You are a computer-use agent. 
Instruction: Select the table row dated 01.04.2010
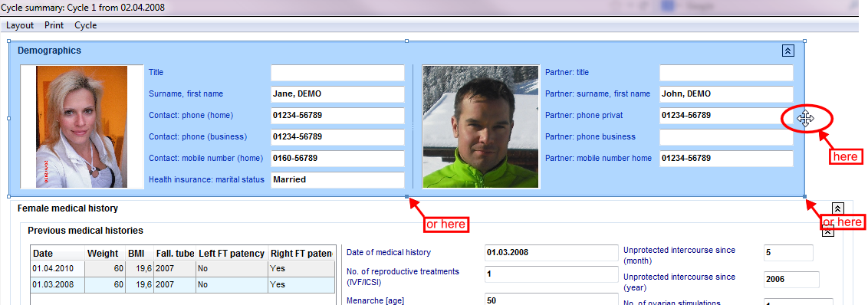(x=182, y=269)
